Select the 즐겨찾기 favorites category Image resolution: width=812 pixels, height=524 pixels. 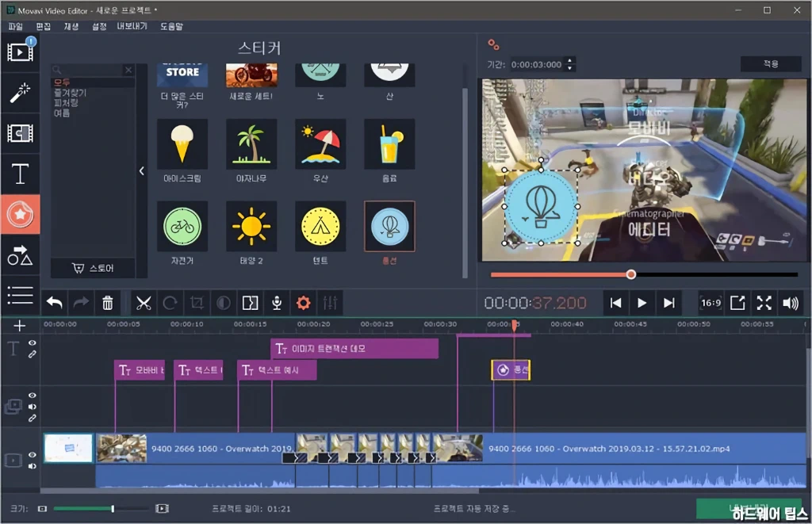tap(70, 93)
